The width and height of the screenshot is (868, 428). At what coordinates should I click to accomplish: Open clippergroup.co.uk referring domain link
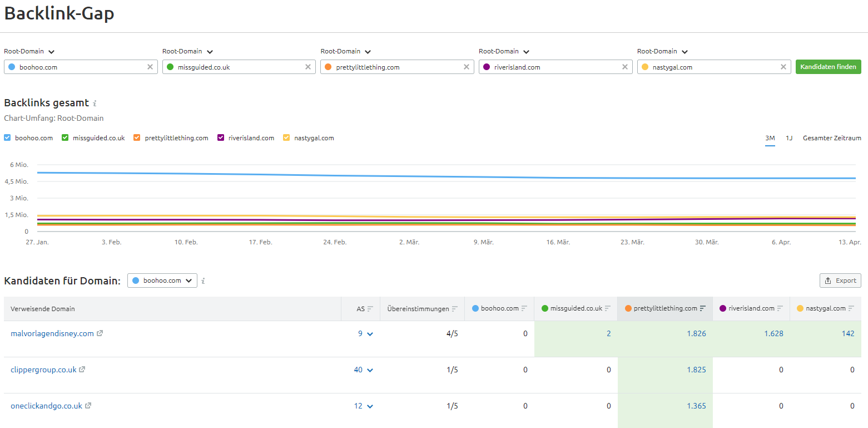pyautogui.click(x=43, y=370)
